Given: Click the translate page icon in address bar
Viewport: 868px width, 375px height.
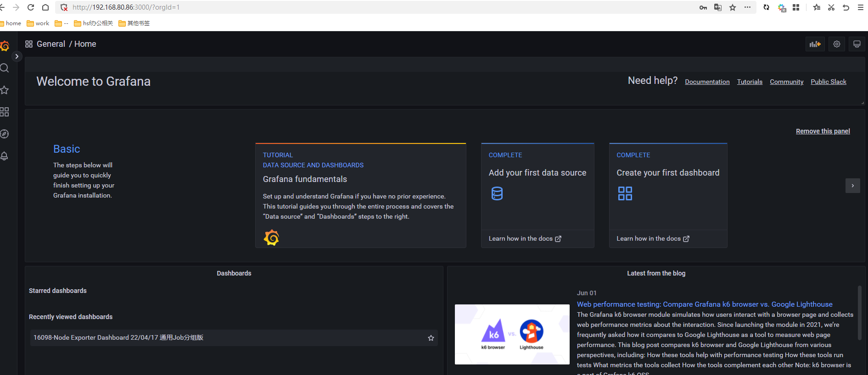Looking at the screenshot, I should coord(718,7).
